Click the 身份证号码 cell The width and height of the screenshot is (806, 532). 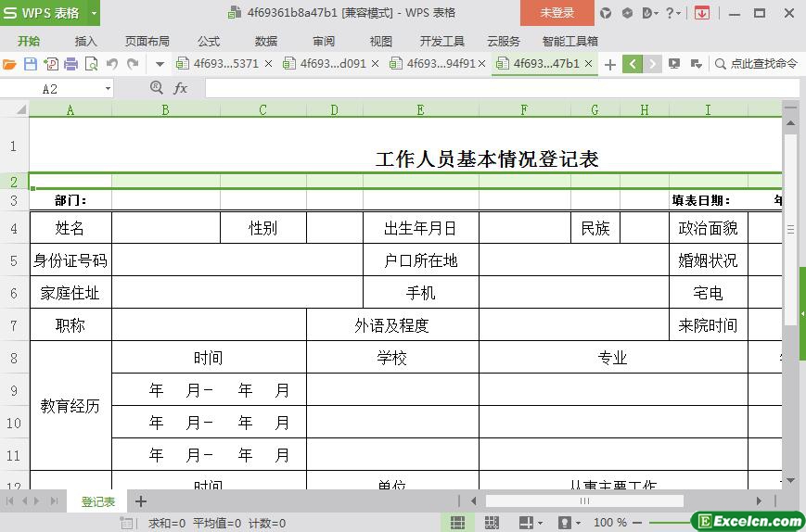pos(70,260)
